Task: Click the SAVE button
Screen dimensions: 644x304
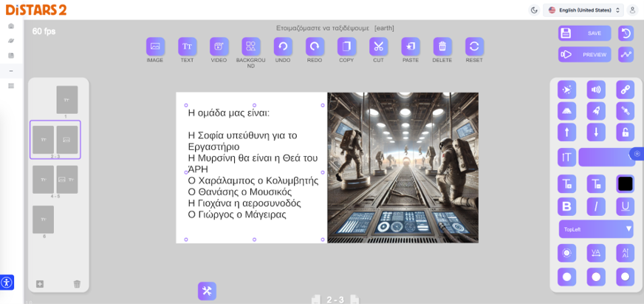Action: pyautogui.click(x=585, y=33)
